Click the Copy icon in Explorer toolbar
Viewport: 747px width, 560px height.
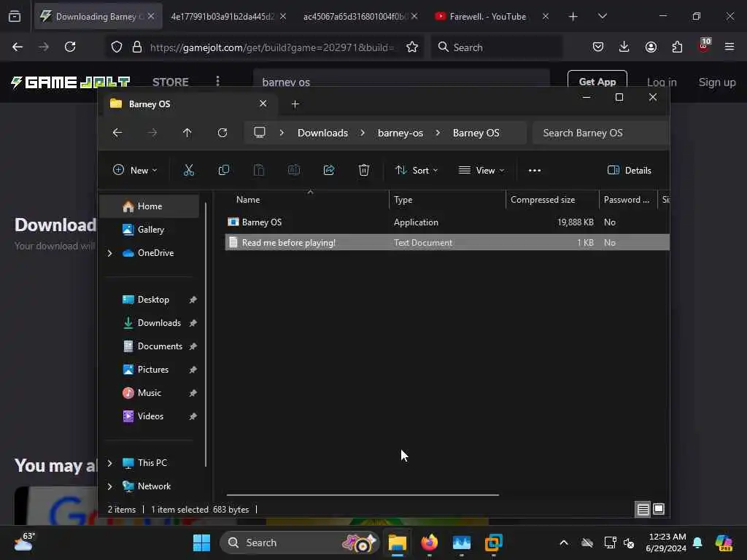pos(223,170)
